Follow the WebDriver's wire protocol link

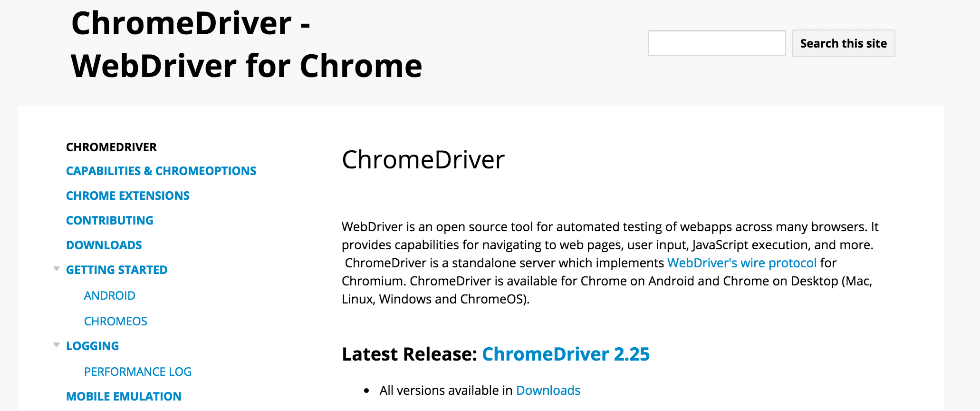click(742, 263)
